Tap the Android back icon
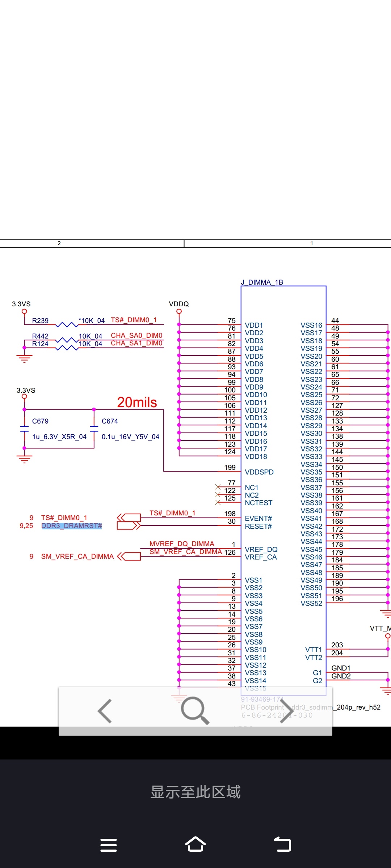 pos(282,844)
